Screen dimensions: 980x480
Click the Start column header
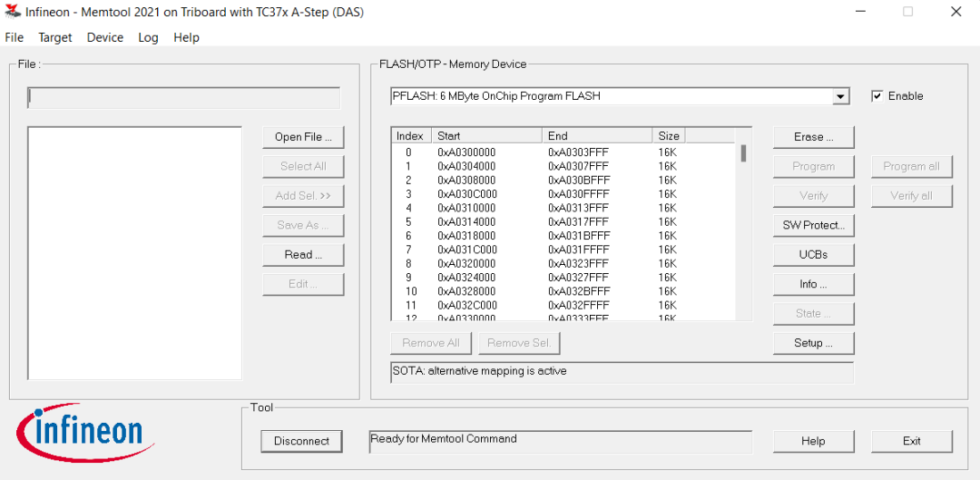[x=487, y=135]
